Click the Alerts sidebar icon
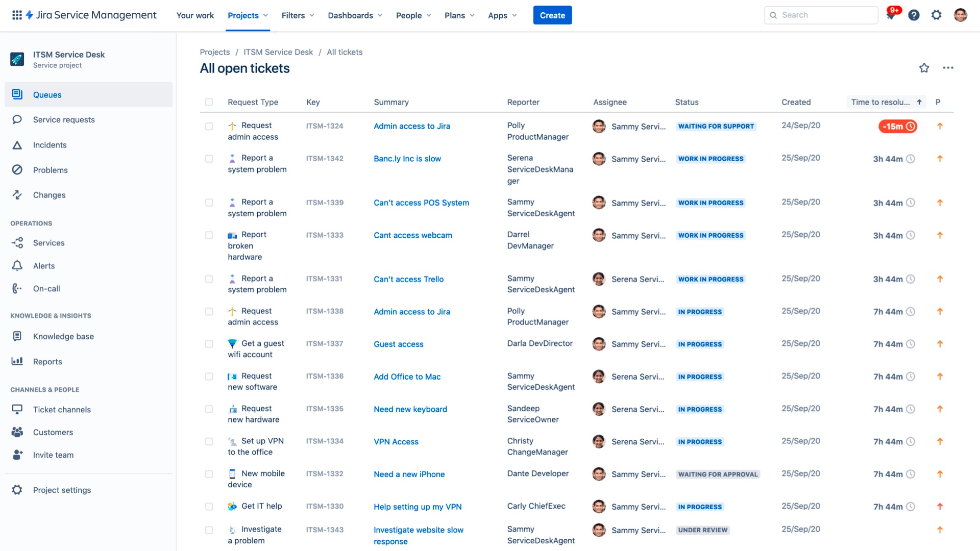Viewport: 980px width, 551px height. [17, 266]
